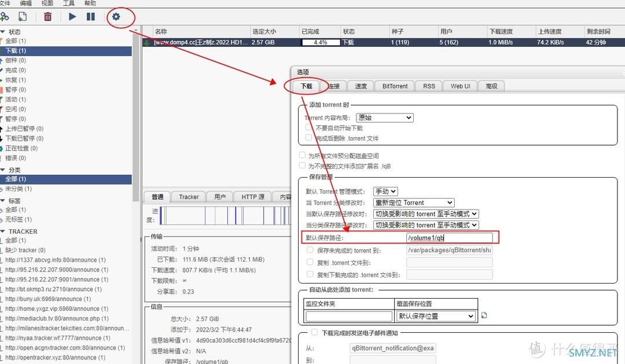Click the email 从 input field
The width and height of the screenshot is (625, 364).
[x=393, y=348]
